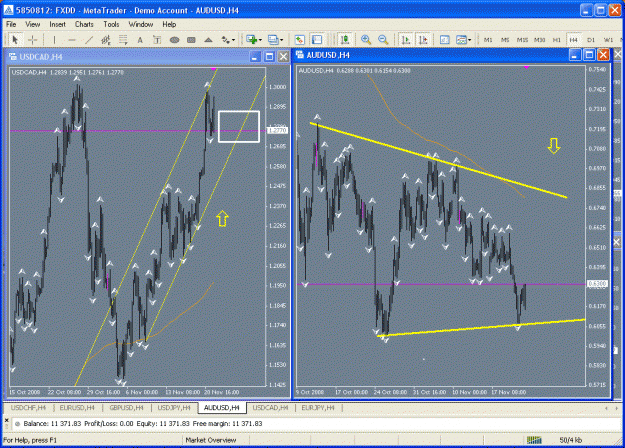Switch to the USDCAD,H4 chart tab
Image resolution: width=625 pixels, height=448 pixels.
point(270,408)
